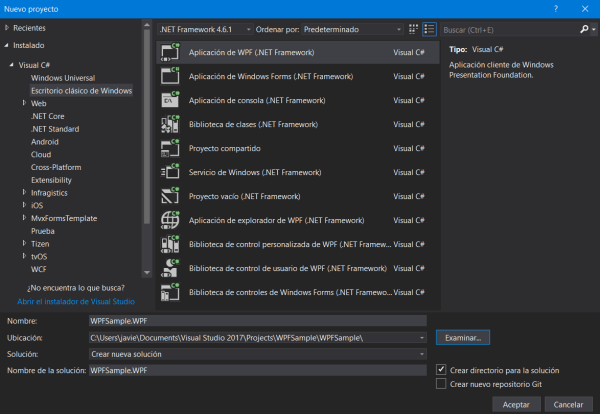This screenshot has height=414, width=600.
Task: Click the Aplicación de consola icon
Action: pyautogui.click(x=169, y=100)
